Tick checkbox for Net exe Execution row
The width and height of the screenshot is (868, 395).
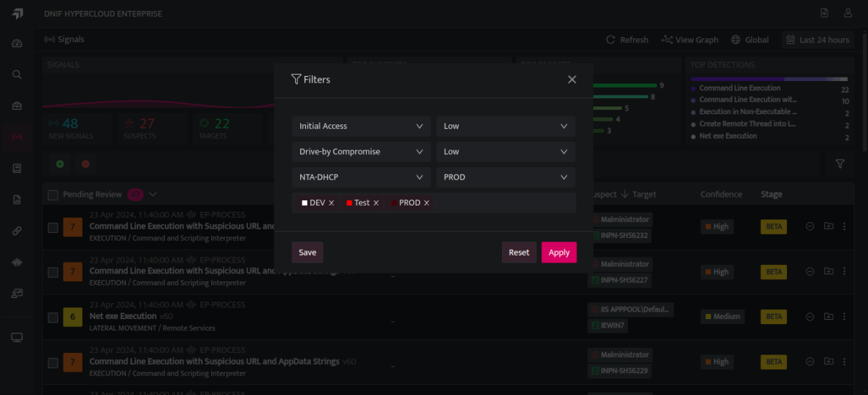click(x=53, y=318)
